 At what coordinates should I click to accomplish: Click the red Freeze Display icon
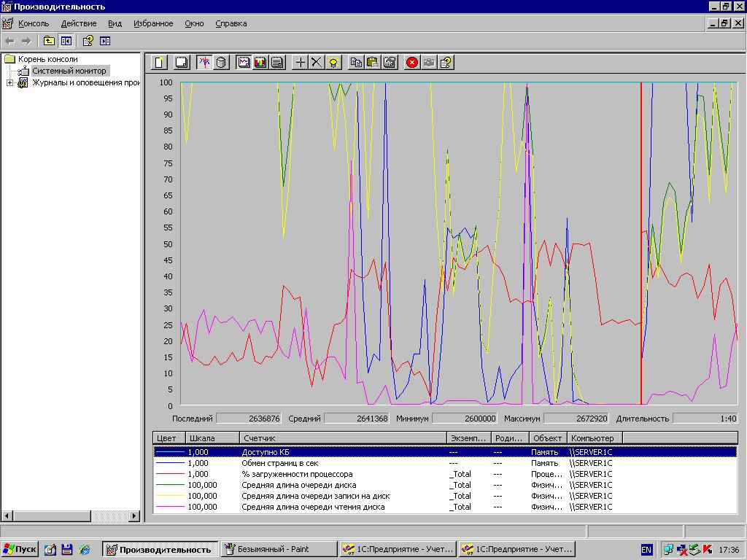coord(412,63)
